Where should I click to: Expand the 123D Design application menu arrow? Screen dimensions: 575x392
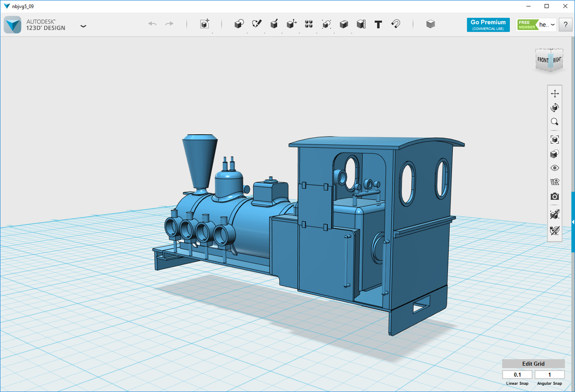[83, 26]
